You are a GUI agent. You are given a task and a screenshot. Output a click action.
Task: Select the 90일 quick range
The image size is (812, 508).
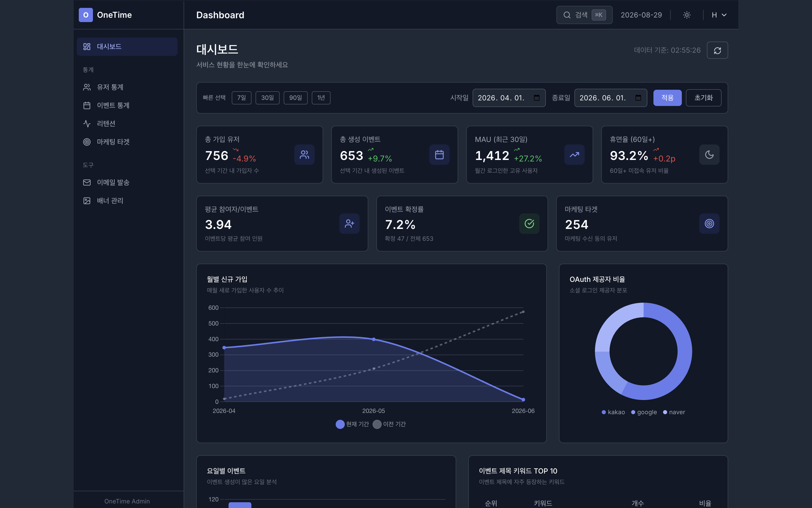tap(295, 98)
